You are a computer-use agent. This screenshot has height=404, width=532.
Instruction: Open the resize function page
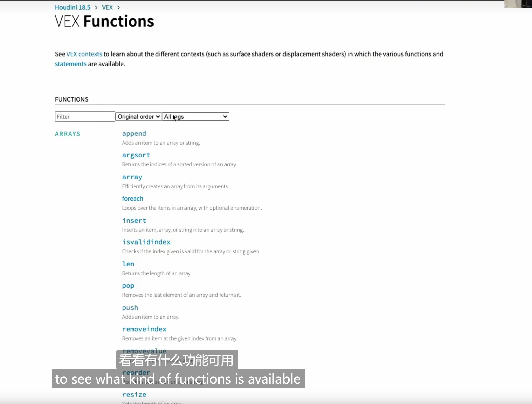134,394
